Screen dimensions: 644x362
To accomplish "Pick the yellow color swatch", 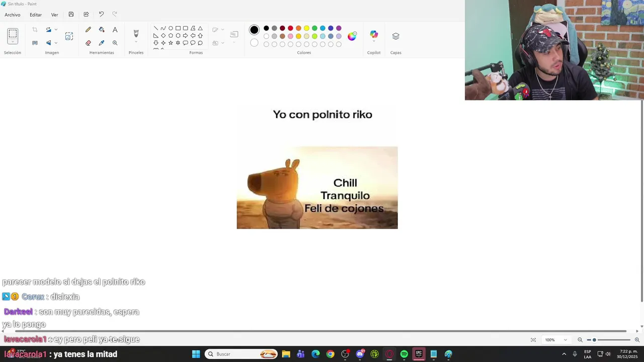I will pos(306,28).
